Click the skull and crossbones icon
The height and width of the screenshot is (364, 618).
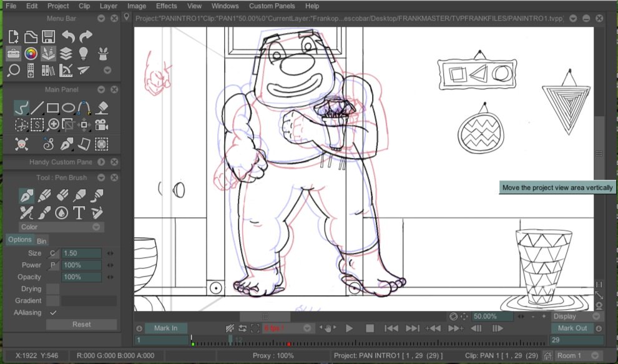pos(21,144)
